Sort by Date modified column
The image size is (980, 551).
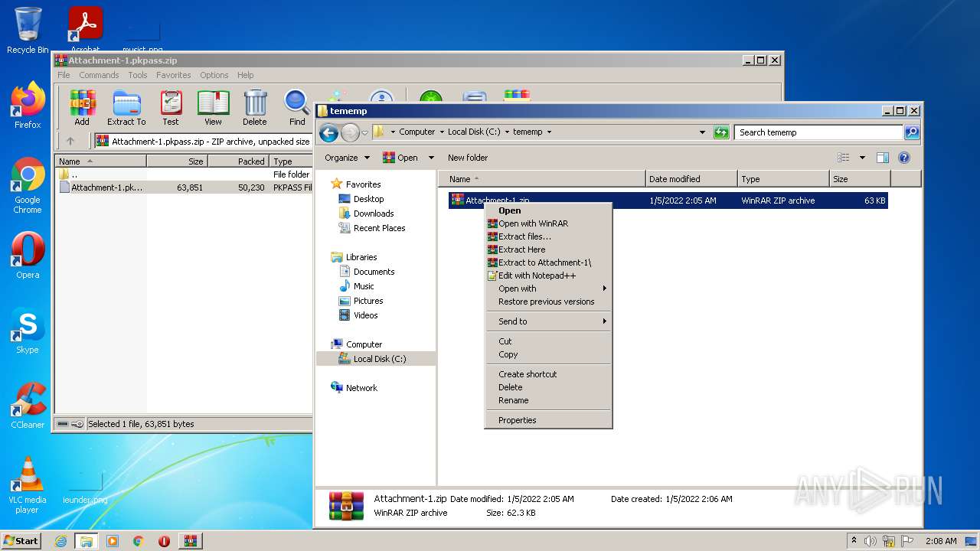691,179
